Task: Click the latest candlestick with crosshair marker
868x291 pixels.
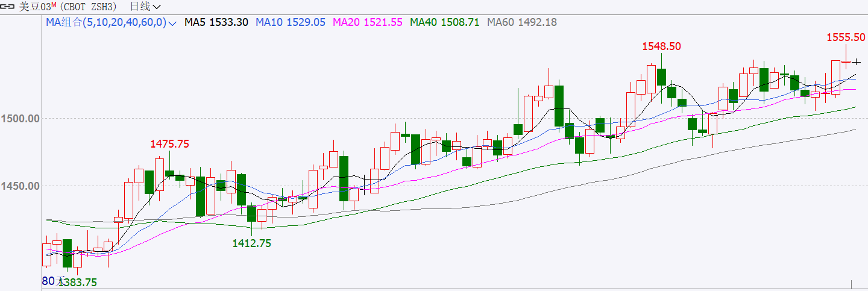Action: (x=856, y=61)
